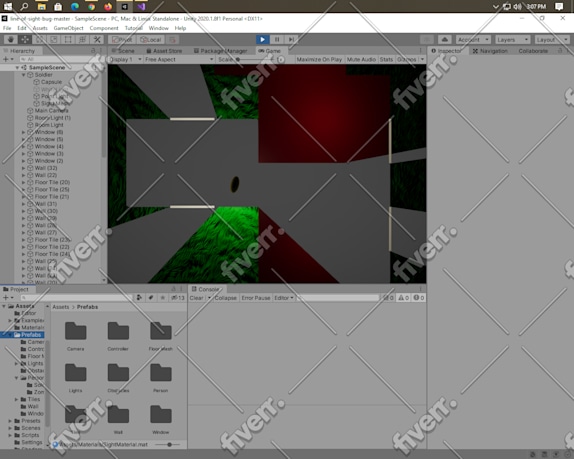Screen dimensions: 574x459
Task: Click the Favorites star icon in Project
Action: (x=163, y=298)
